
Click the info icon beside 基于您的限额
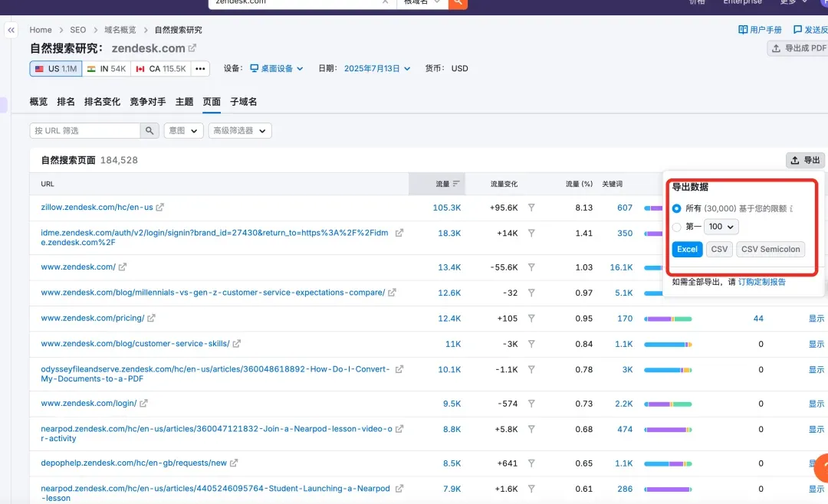point(790,208)
